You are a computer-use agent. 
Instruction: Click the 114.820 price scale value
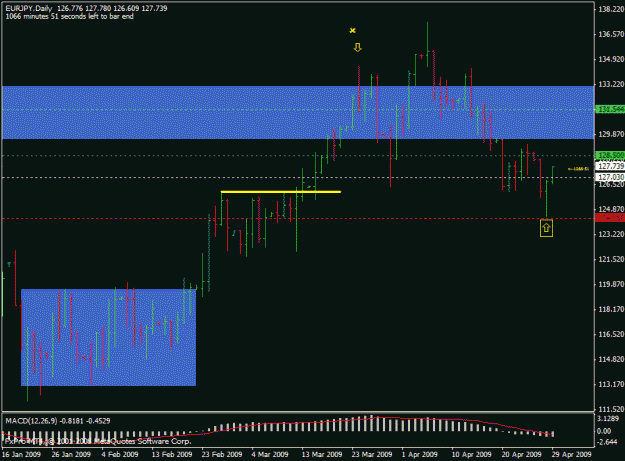[611, 360]
